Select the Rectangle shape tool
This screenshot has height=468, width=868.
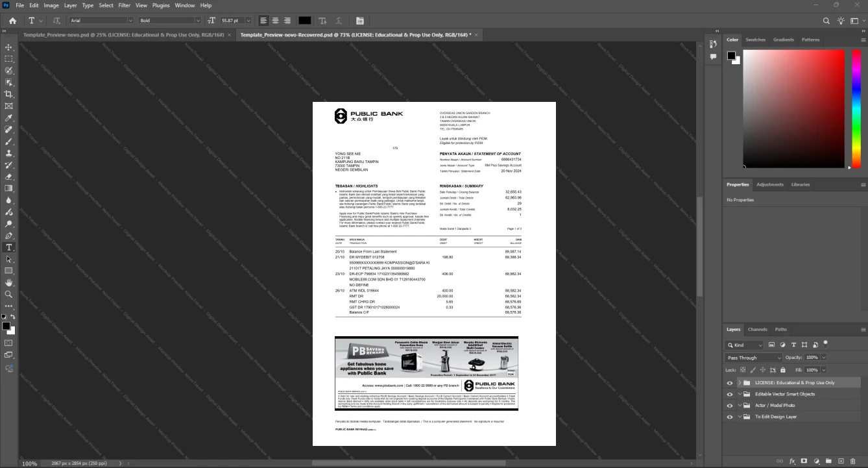(x=8, y=271)
